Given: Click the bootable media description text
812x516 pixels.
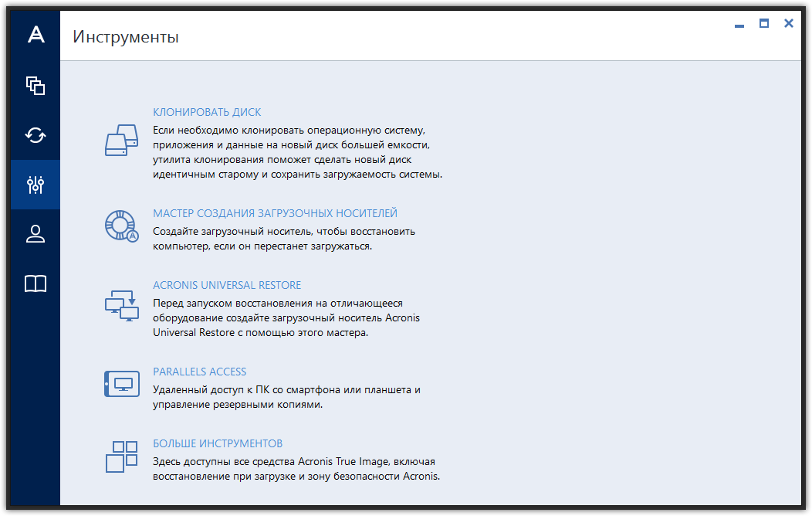Looking at the screenshot, I should click(x=284, y=239).
